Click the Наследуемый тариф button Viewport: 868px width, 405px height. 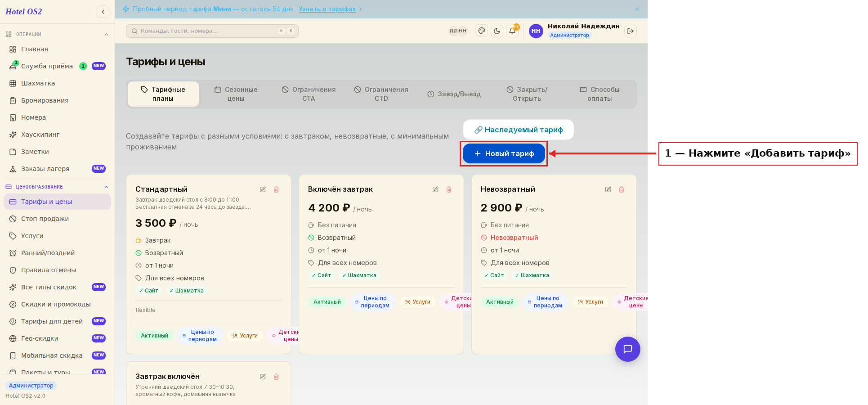(519, 130)
